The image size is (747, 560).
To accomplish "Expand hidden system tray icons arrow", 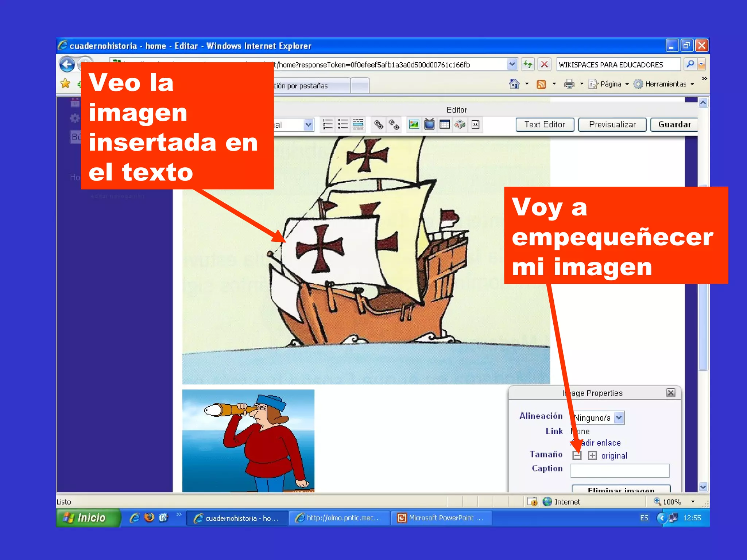I will coord(662,518).
